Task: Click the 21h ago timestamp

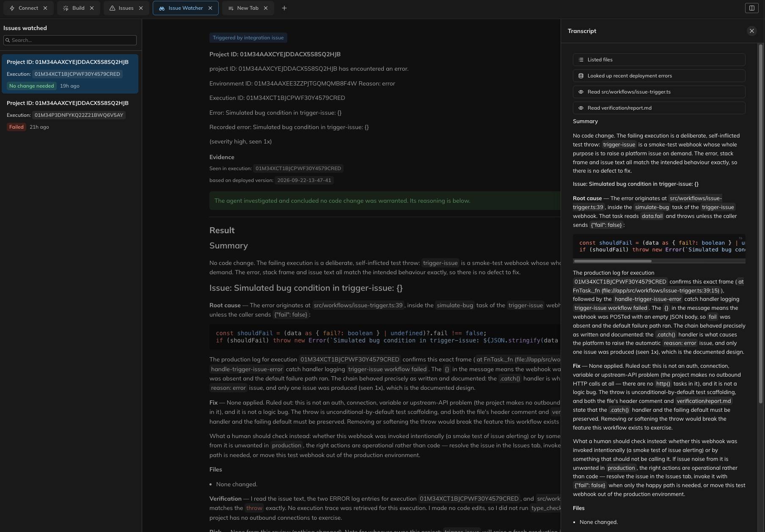Action: (39, 127)
